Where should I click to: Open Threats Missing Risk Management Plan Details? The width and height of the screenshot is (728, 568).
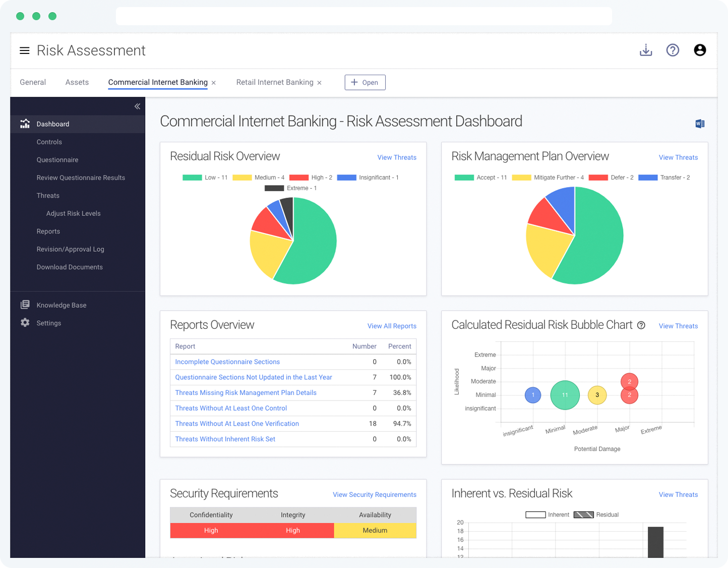pyautogui.click(x=246, y=392)
